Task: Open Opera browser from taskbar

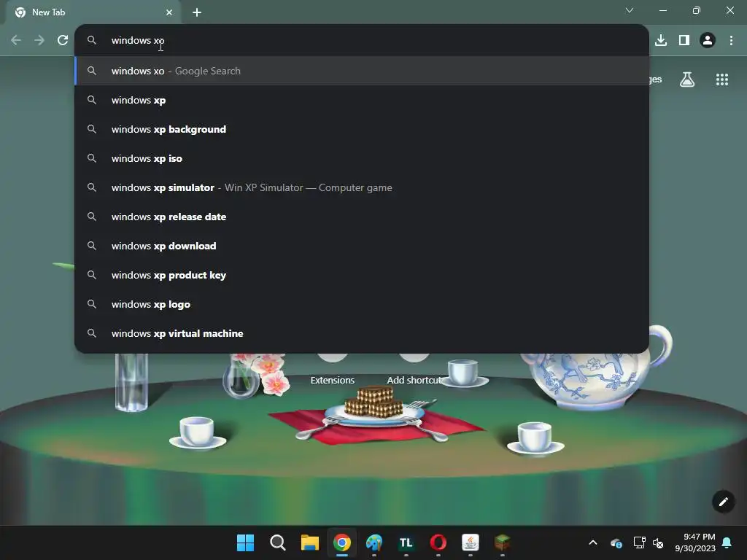Action: point(438,542)
